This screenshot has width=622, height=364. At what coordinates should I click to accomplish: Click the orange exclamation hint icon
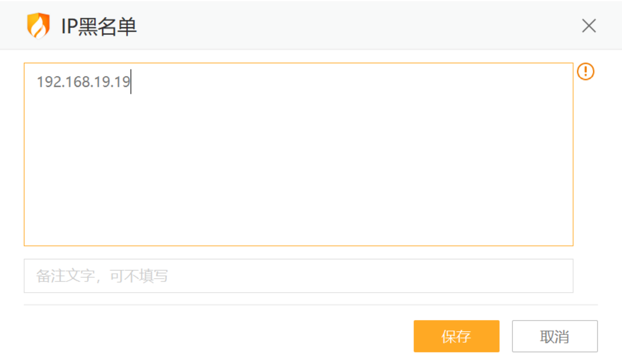[585, 72]
